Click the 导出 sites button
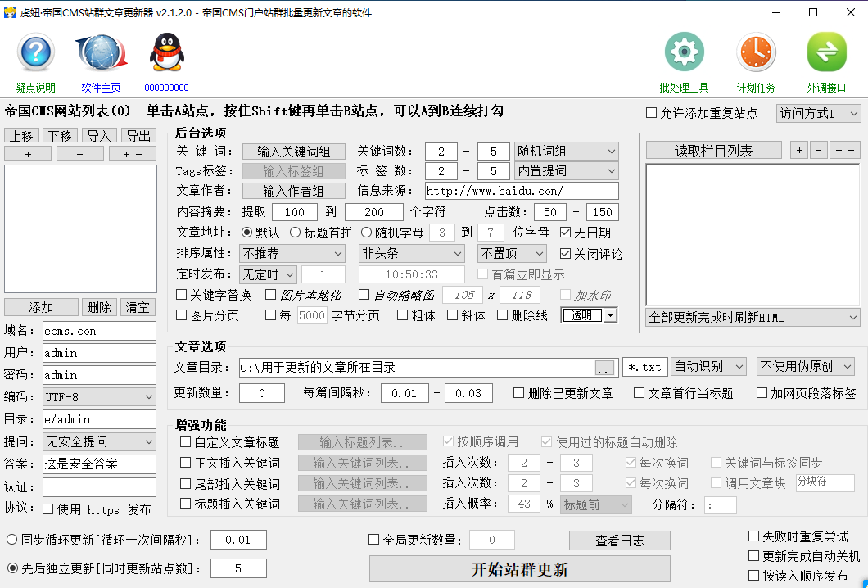This screenshot has width=868, height=588. (x=138, y=136)
